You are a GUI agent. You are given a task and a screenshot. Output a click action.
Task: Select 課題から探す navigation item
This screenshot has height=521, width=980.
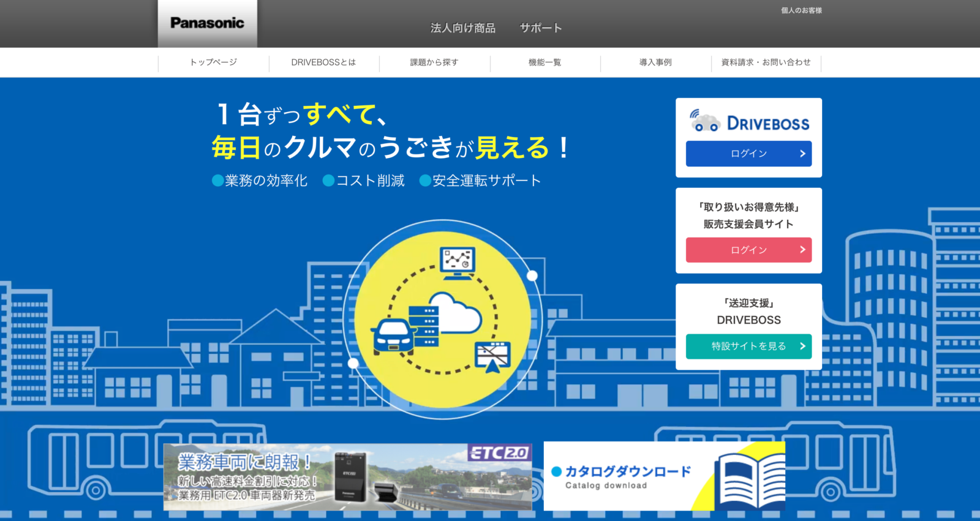tap(434, 62)
